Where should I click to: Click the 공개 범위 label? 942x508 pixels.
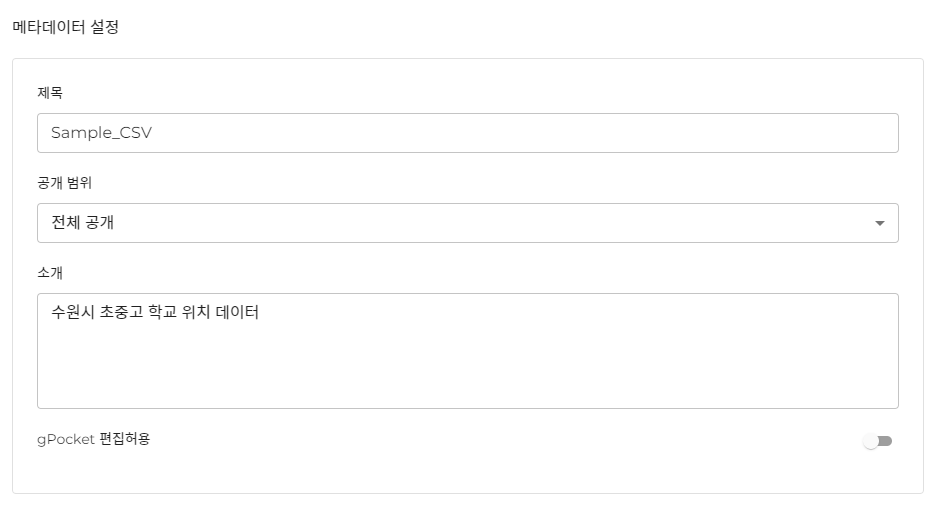pyautogui.click(x=65, y=183)
